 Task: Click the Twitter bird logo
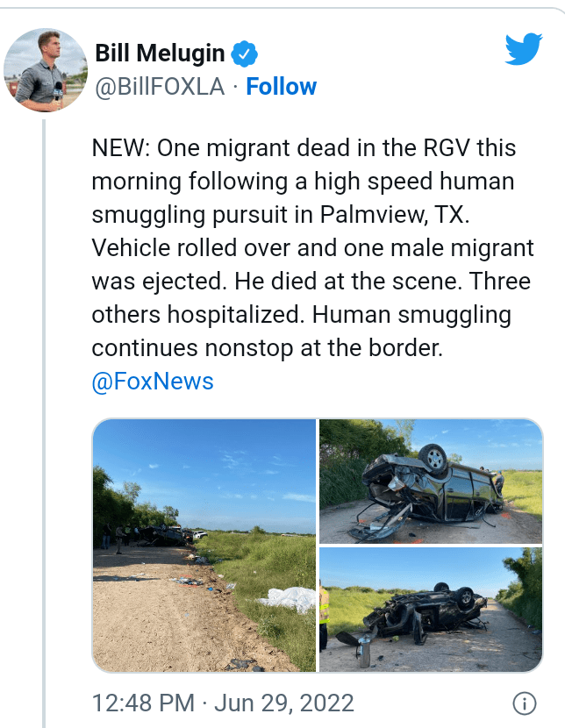pyautogui.click(x=524, y=49)
